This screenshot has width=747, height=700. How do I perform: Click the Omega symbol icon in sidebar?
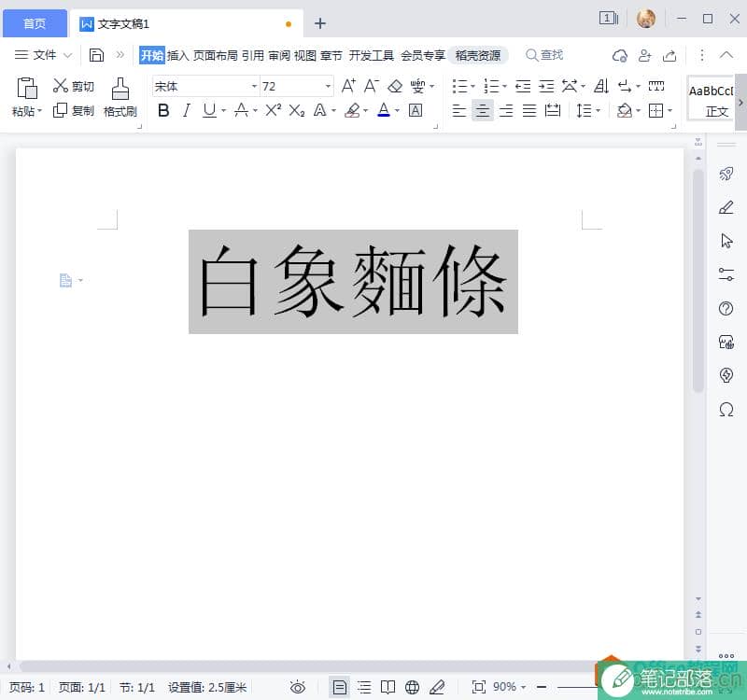tap(726, 410)
